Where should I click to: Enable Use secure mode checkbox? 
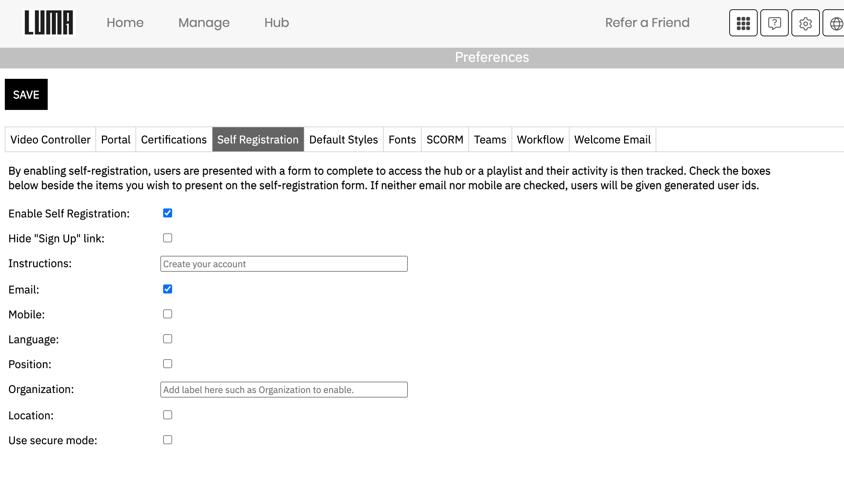pyautogui.click(x=168, y=440)
